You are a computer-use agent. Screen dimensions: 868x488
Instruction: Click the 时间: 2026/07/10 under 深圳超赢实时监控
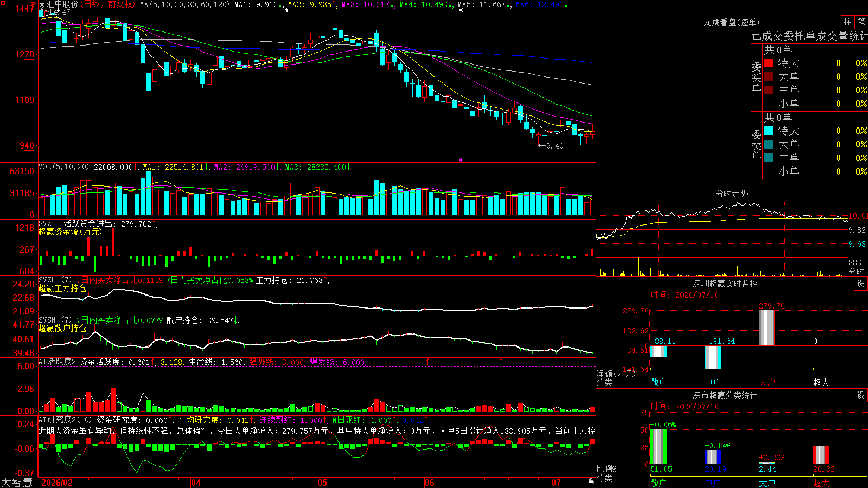685,295
